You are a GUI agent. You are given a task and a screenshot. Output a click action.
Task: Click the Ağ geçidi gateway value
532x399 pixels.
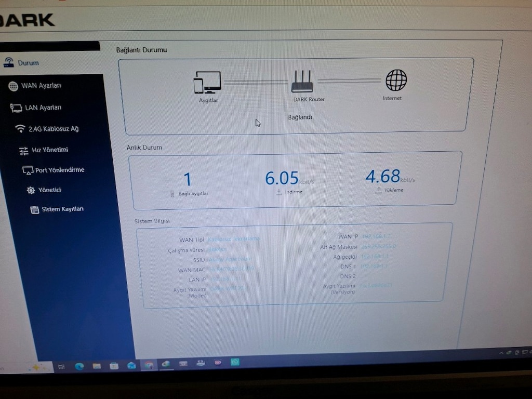(x=374, y=257)
